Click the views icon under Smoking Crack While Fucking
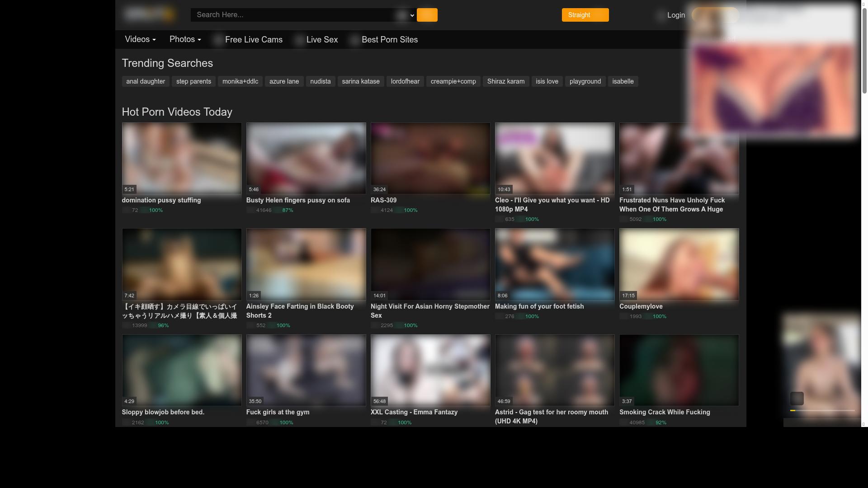 623,422
